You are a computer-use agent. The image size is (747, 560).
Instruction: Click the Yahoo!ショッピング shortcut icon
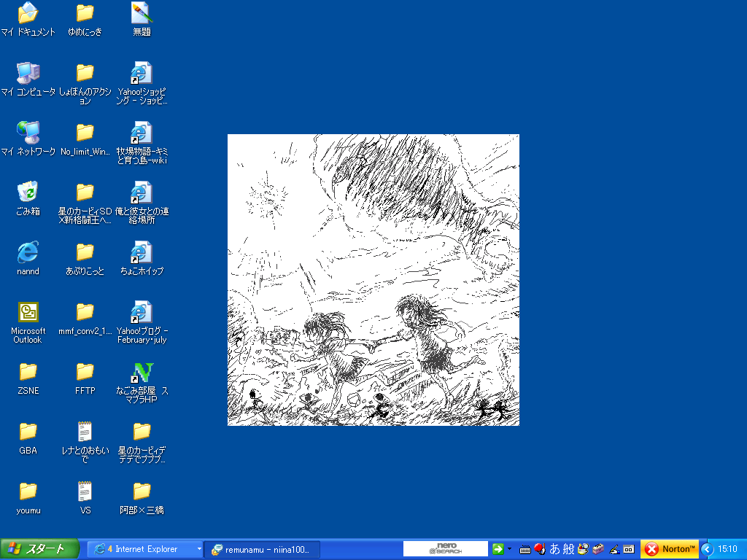142,84
